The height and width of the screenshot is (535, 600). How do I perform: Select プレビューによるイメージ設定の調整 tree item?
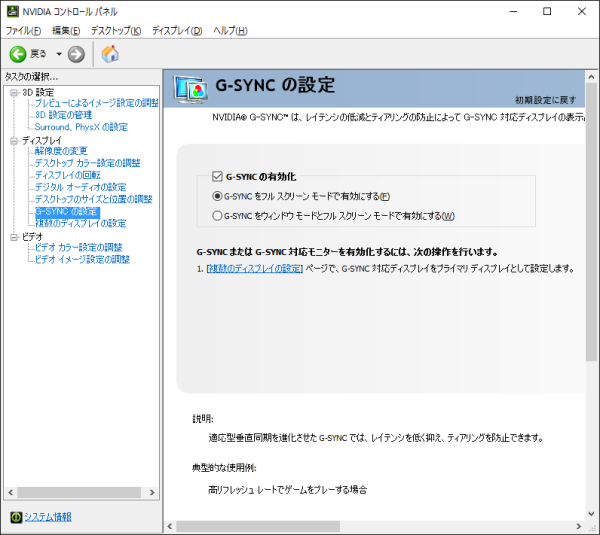coord(96,103)
